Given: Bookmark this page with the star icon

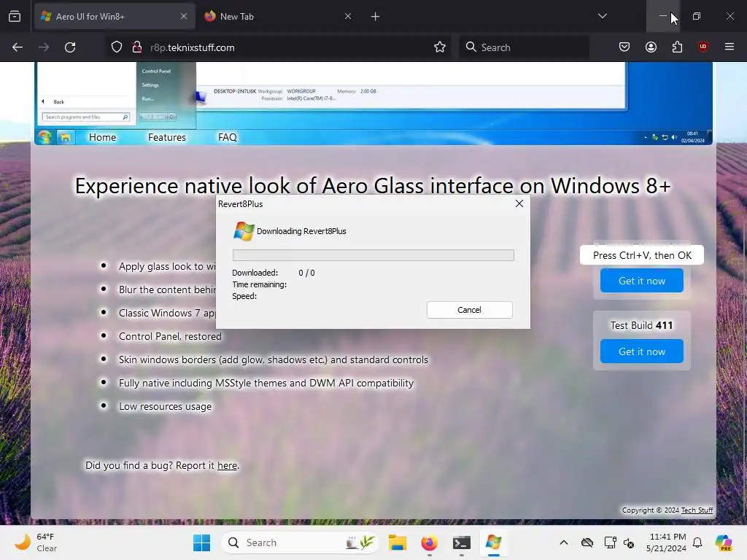Looking at the screenshot, I should point(440,47).
